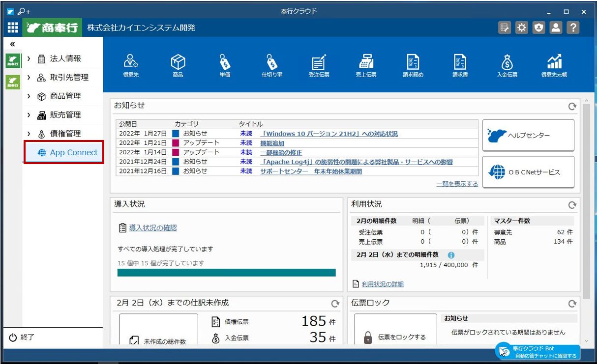The height and width of the screenshot is (364, 597).
Task: Click the info icon beside 明細件数
Action: (x=451, y=255)
